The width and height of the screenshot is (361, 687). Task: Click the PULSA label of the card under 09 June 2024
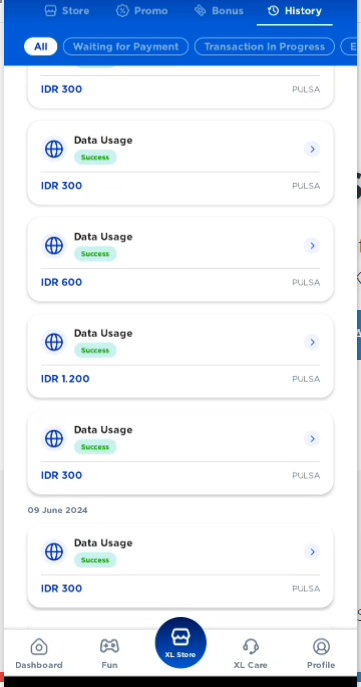(306, 589)
